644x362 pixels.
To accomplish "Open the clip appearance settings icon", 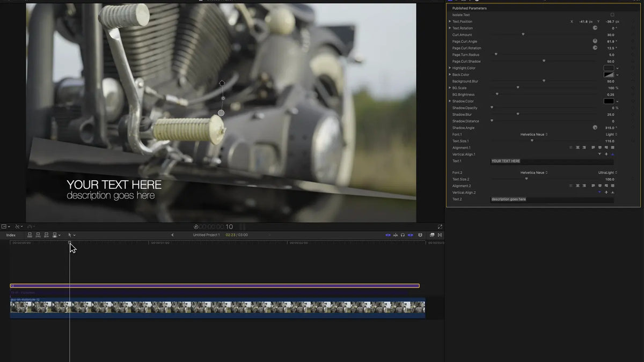I will coord(420,235).
